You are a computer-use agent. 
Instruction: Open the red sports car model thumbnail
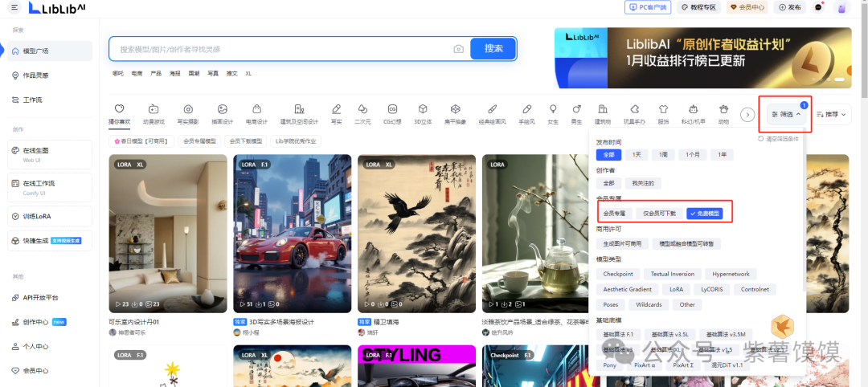(x=293, y=234)
